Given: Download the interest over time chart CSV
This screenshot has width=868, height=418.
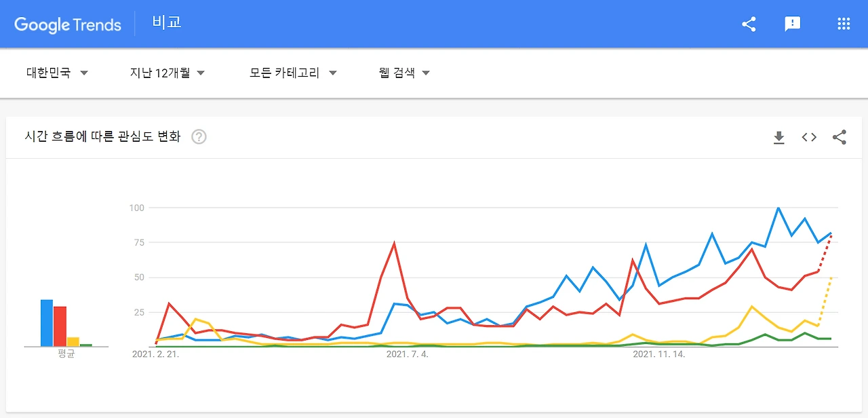Looking at the screenshot, I should 778,138.
